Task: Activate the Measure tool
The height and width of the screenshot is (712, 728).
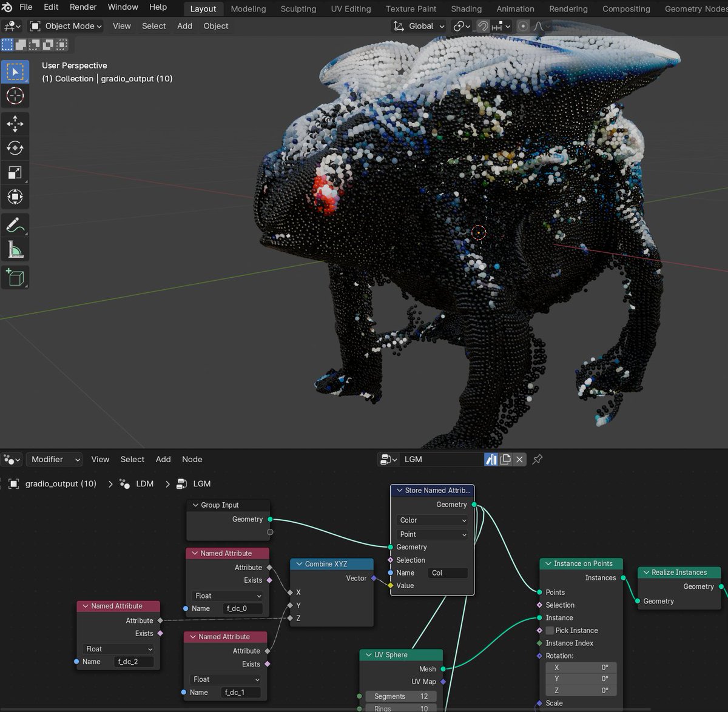Action: coord(15,248)
